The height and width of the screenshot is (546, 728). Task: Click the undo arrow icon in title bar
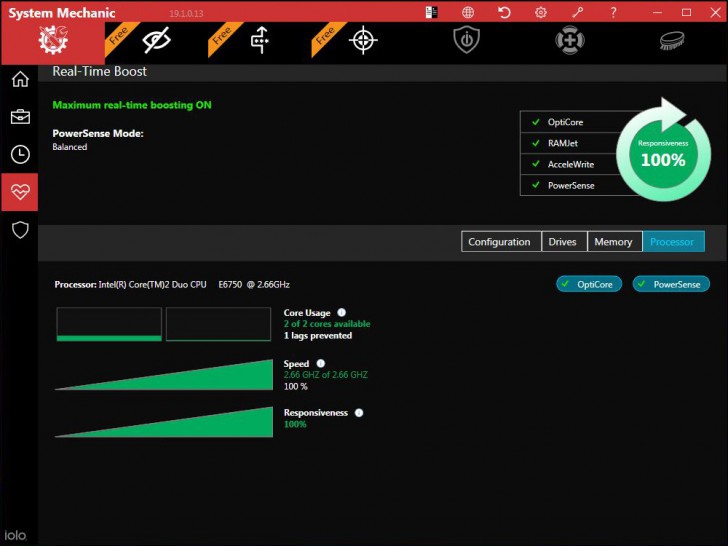pyautogui.click(x=504, y=13)
